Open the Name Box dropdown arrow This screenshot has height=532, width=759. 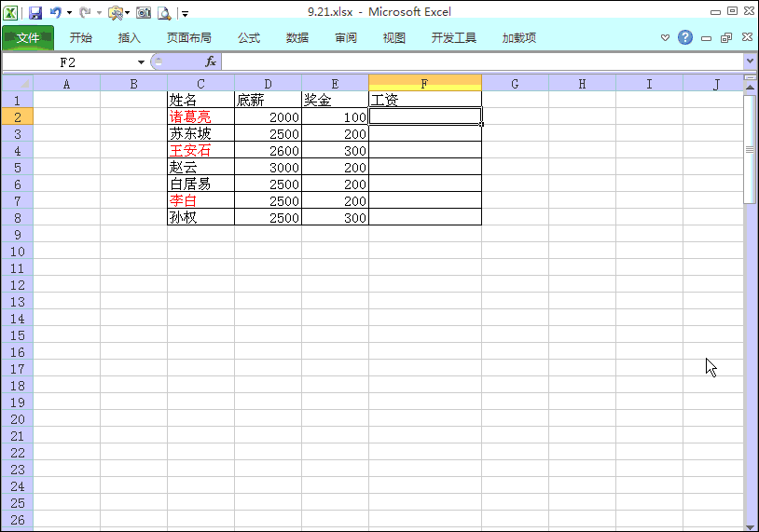(141, 62)
